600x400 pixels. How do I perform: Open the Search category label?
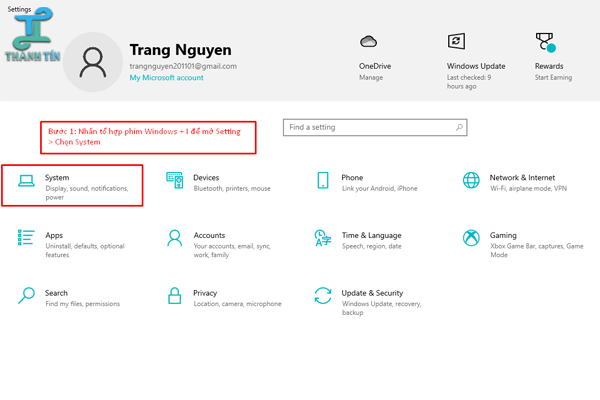tap(56, 293)
